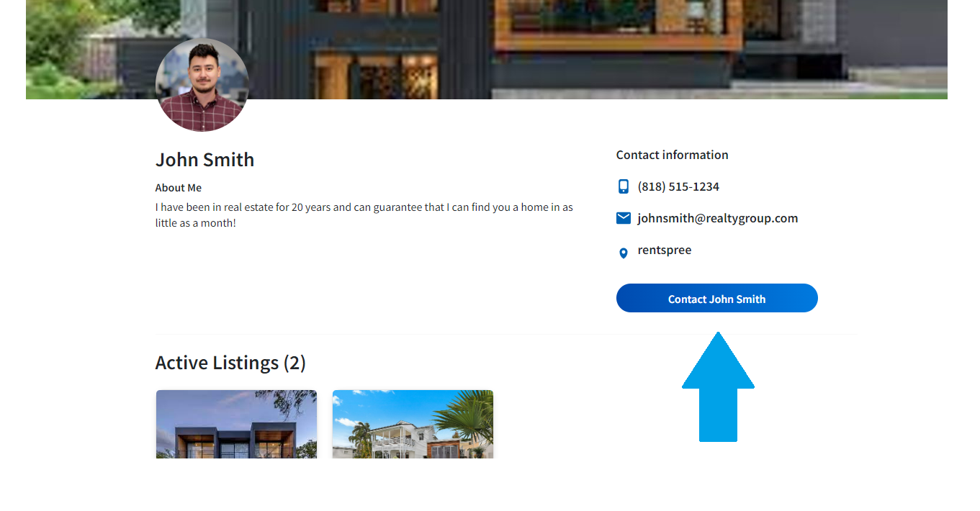Email johnsmith@realtygroup.com
980x511 pixels.
pyautogui.click(x=718, y=218)
